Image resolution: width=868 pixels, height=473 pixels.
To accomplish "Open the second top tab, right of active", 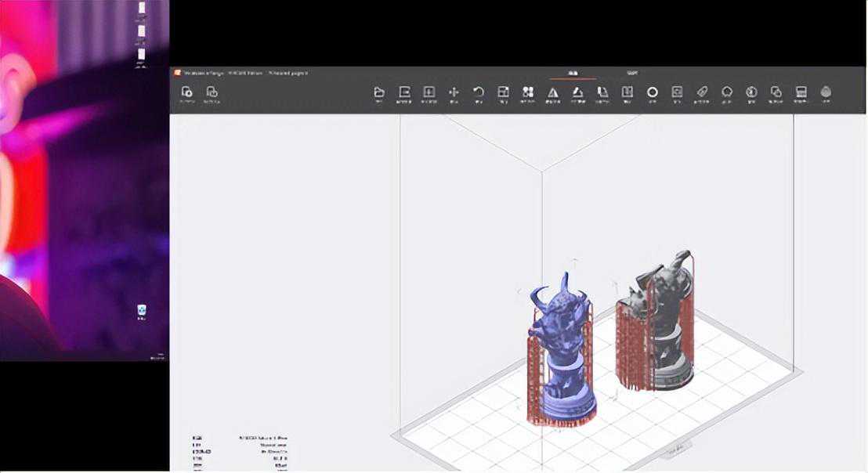I will (631, 73).
